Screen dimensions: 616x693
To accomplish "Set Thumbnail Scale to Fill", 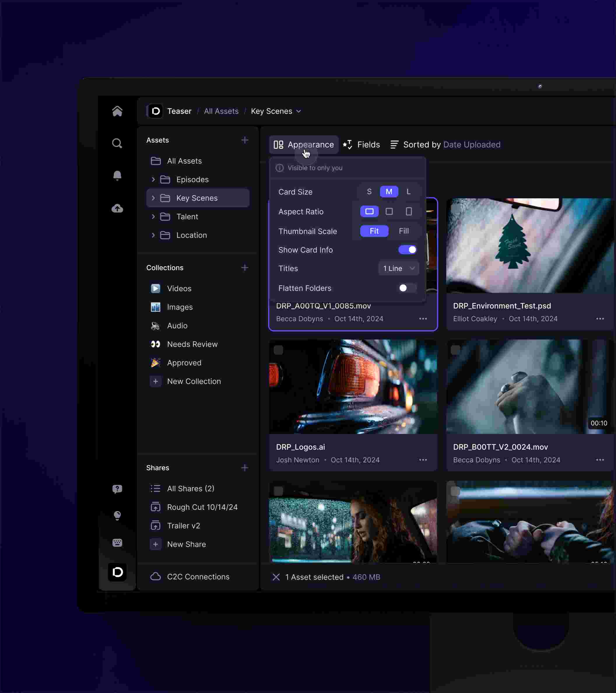I will [403, 231].
